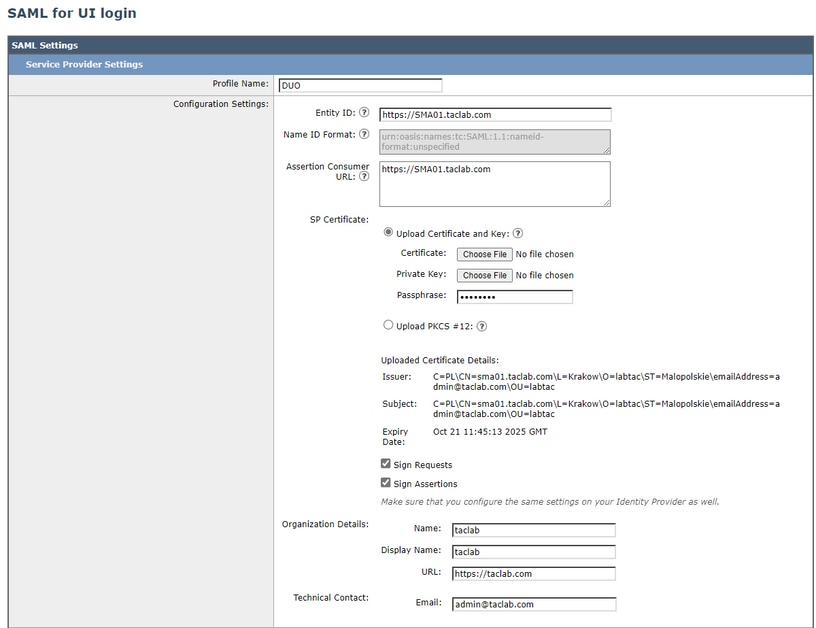Click the No file chosen text beside Private Key
Screen dimensions: 816x628
[544, 275]
